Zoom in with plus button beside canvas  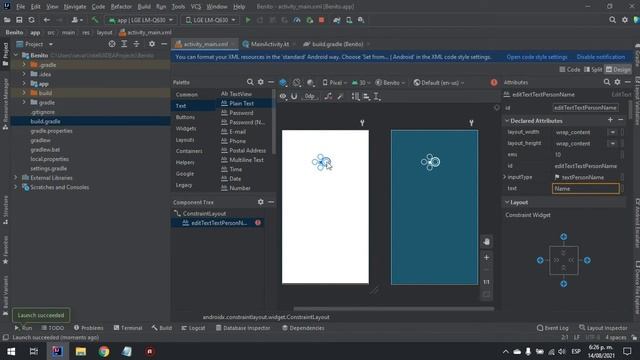pos(487,258)
